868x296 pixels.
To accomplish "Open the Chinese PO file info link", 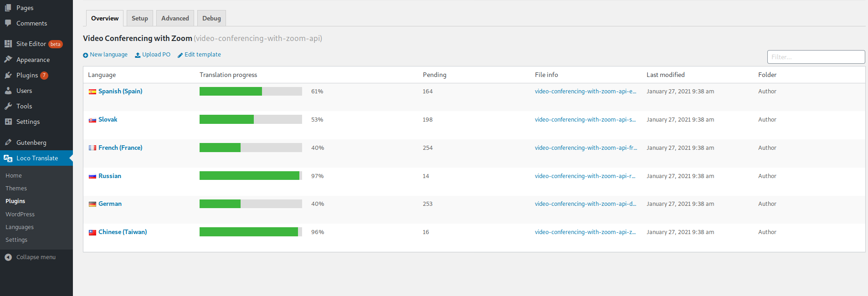I will 586,232.
